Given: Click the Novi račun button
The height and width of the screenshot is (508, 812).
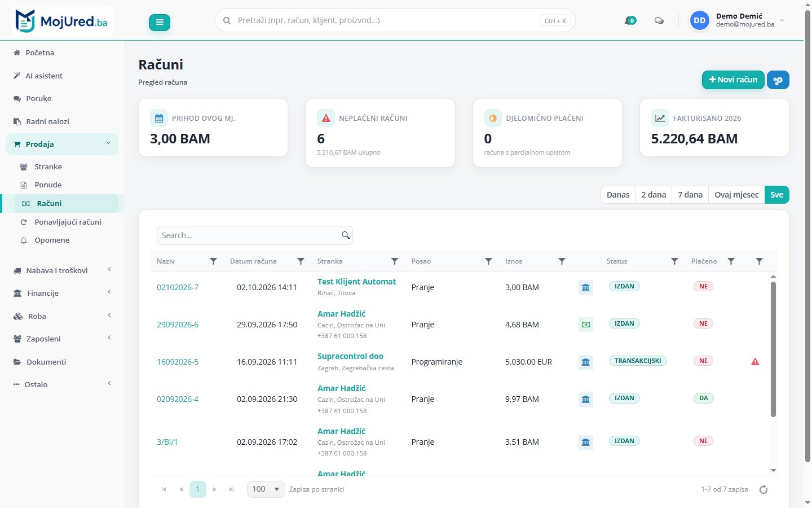Looking at the screenshot, I should pos(733,80).
